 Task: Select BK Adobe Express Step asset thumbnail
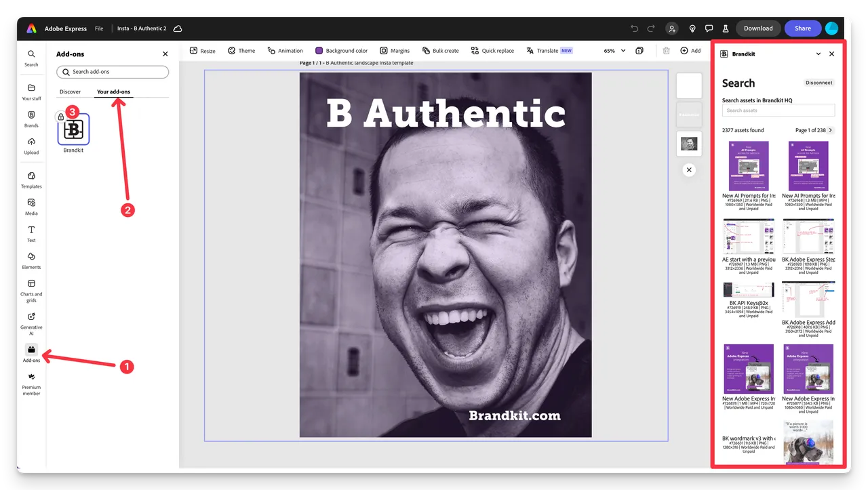808,237
